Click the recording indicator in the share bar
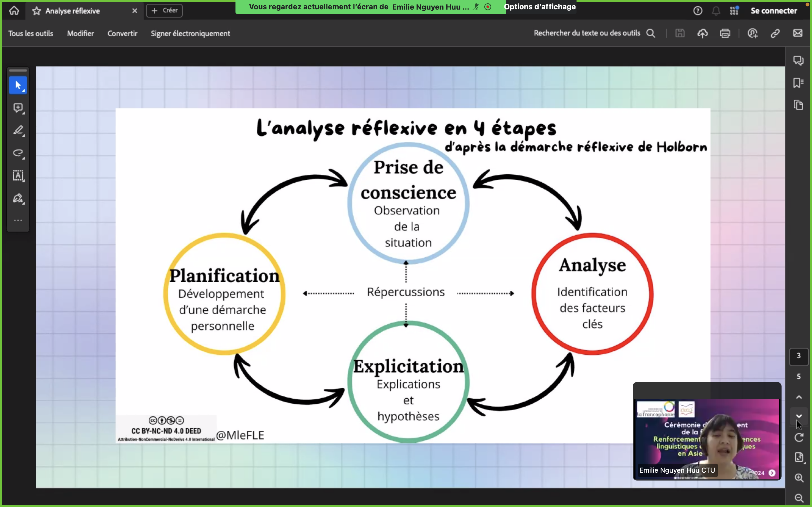 click(488, 7)
